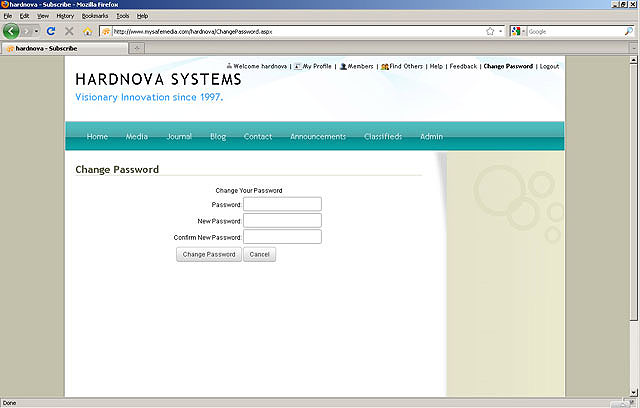Open the Bookmarks menu
The image size is (640, 408).
click(x=95, y=16)
